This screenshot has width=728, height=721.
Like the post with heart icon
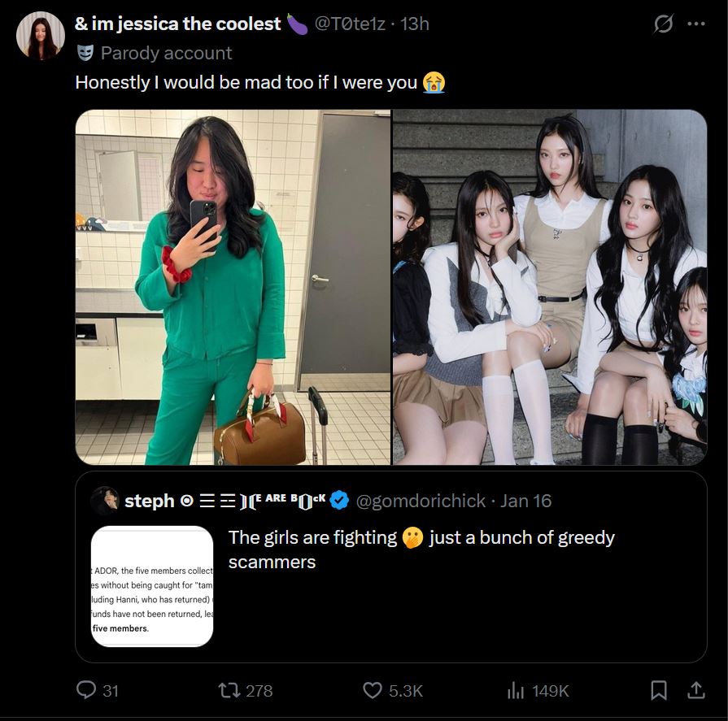pos(373,690)
